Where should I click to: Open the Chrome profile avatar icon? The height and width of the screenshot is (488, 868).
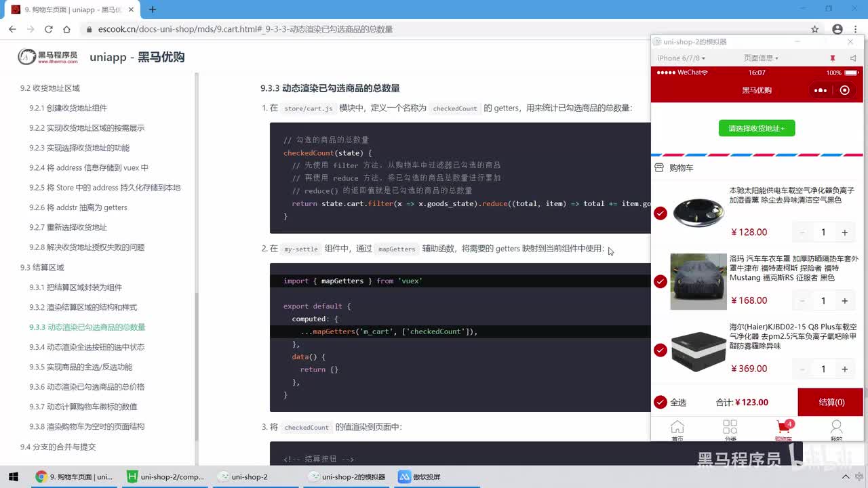[x=837, y=29]
